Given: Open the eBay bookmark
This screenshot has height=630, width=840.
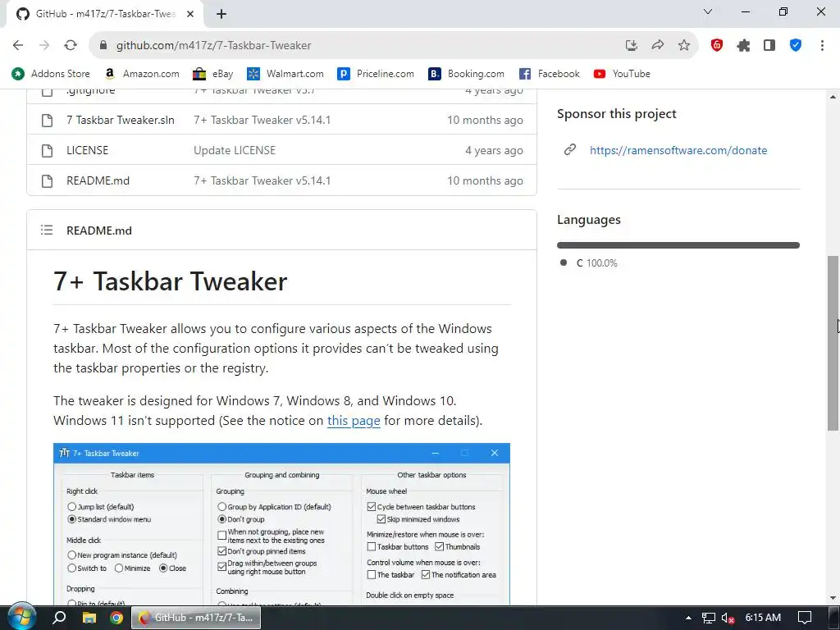Looking at the screenshot, I should (x=213, y=74).
